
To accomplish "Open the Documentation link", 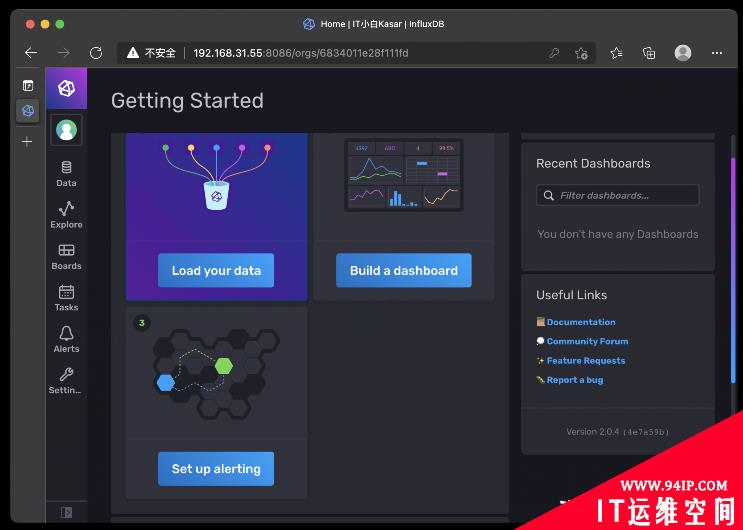I will tap(581, 322).
